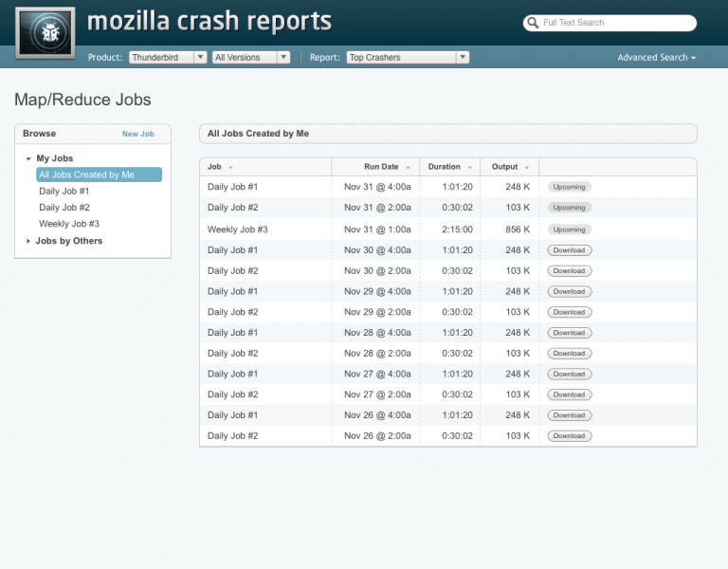Download output of Nov 26 2:00a job
728x569 pixels.
pyautogui.click(x=569, y=435)
